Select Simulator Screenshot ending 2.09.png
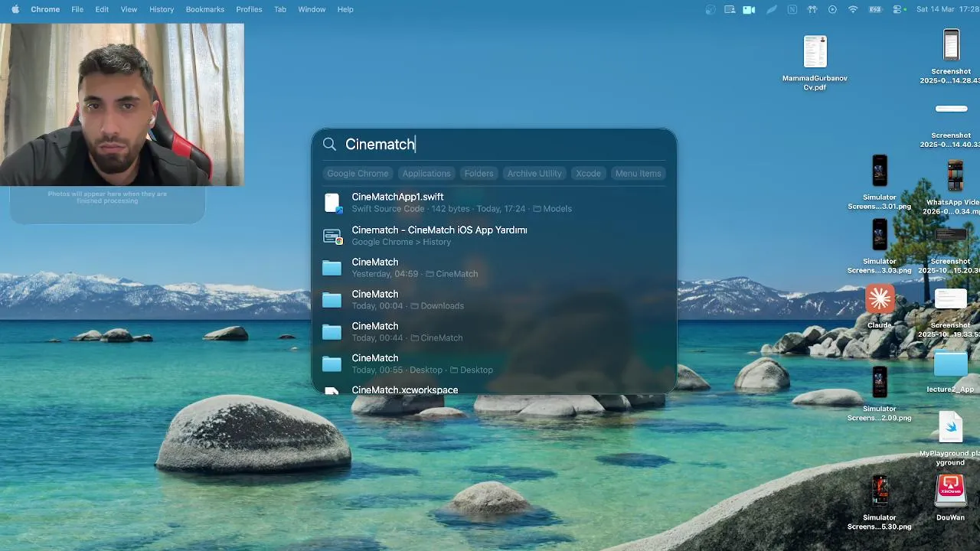This screenshot has height=551, width=980. 879,393
